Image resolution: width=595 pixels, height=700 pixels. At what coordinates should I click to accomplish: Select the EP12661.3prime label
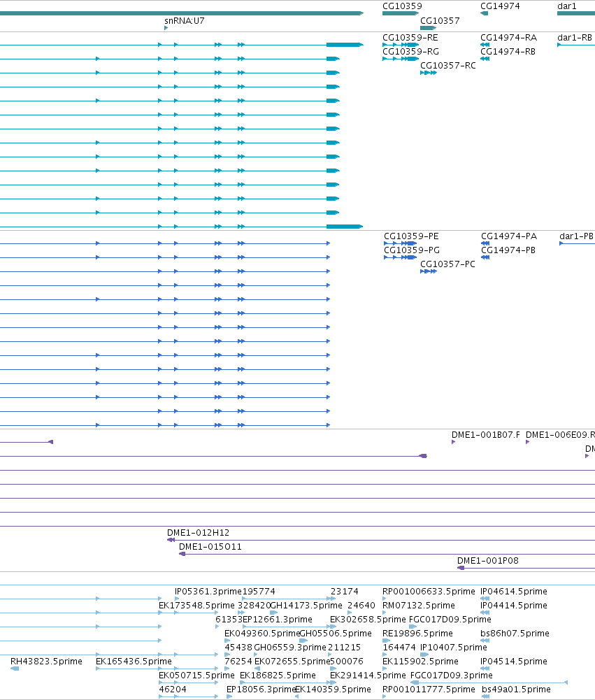click(277, 620)
